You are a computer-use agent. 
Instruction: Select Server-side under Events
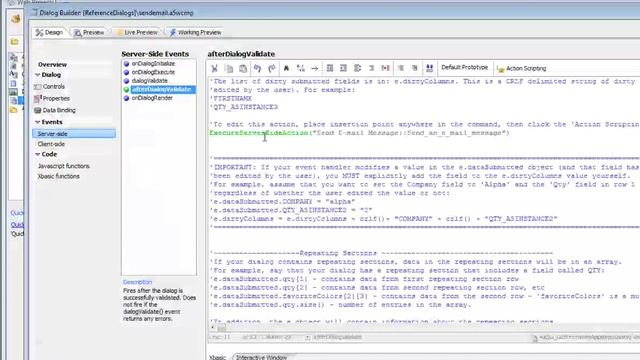[74, 134]
